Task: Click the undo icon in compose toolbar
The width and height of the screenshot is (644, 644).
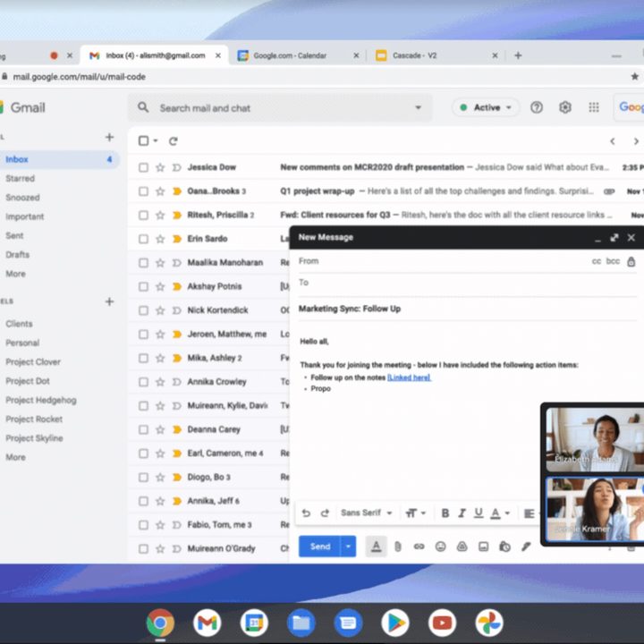Action: (306, 513)
